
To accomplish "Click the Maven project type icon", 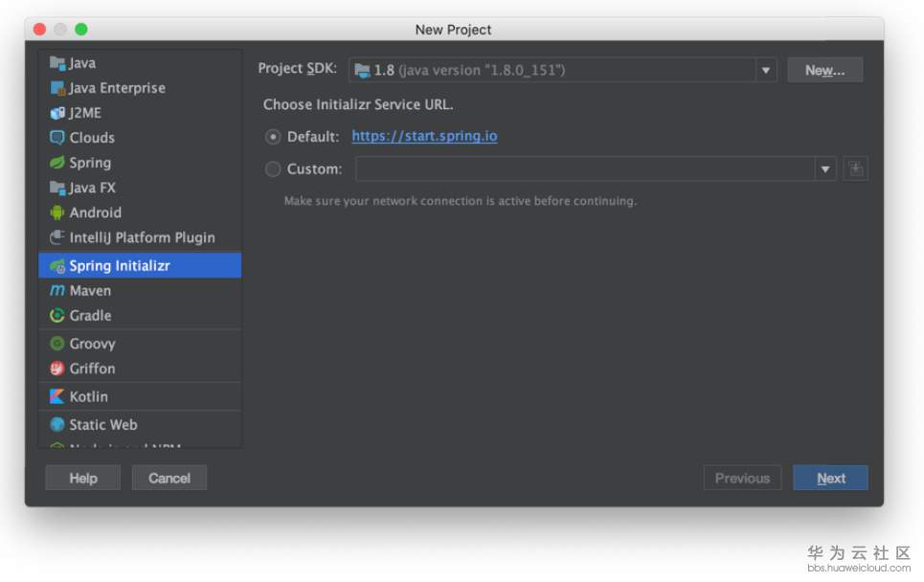I will click(57, 291).
